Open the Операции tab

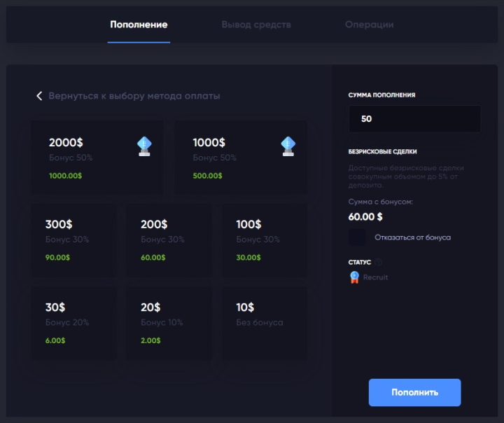369,25
